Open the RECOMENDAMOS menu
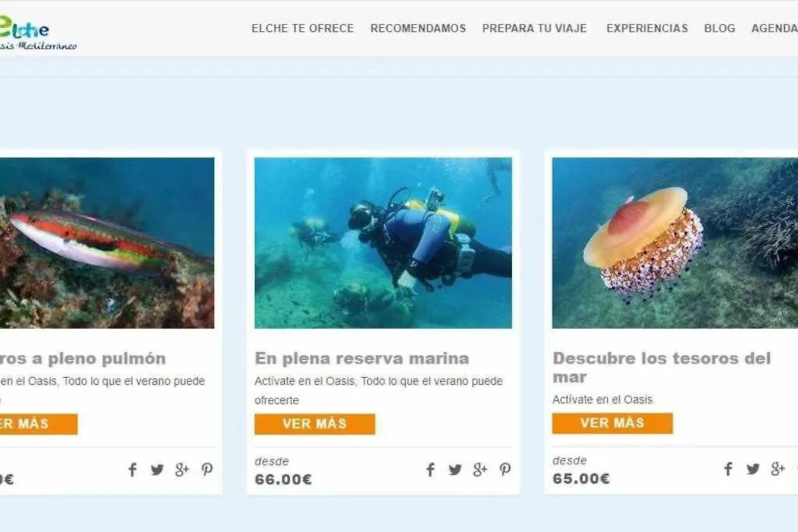This screenshot has width=798, height=532. [x=418, y=29]
